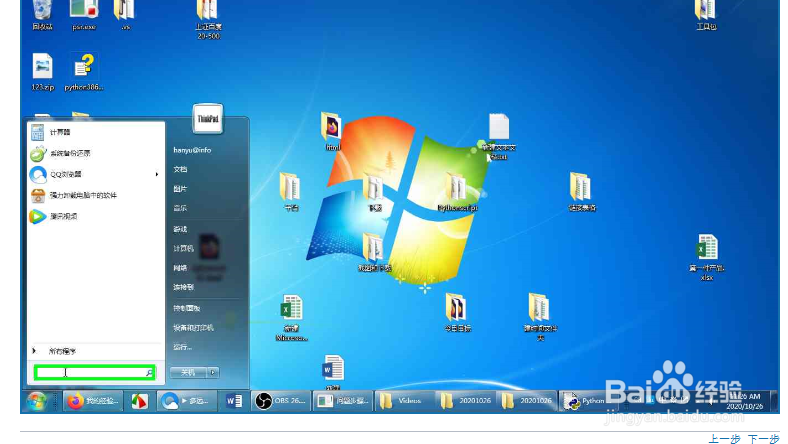Select the new text document .txt icon
788x444 pixels.
tap(499, 136)
